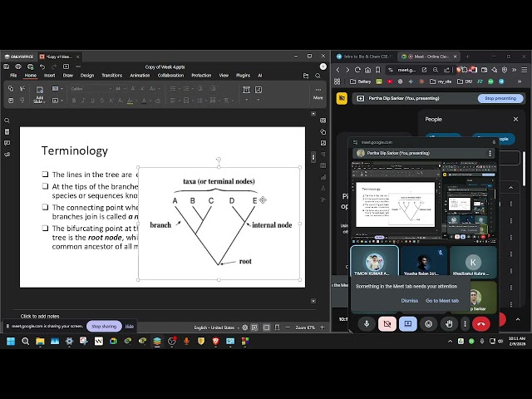Zoom out the slide view
The width and height of the screenshot is (532, 399).
click(288, 328)
